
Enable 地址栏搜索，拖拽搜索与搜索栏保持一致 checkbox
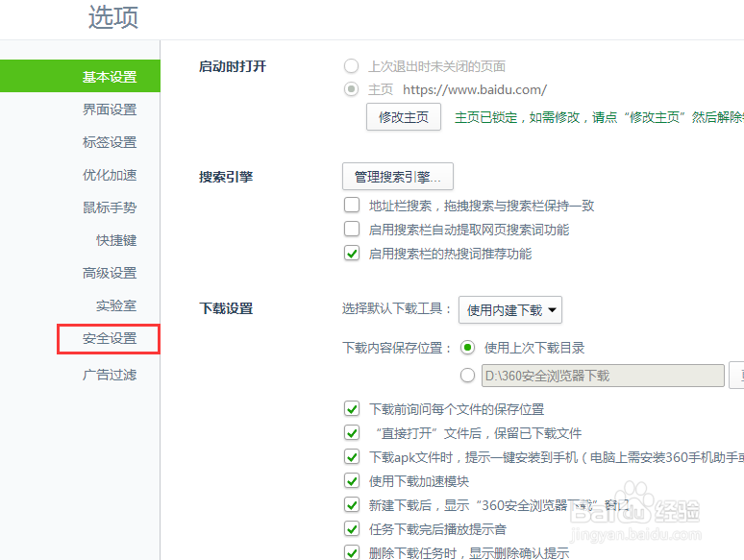click(x=352, y=205)
